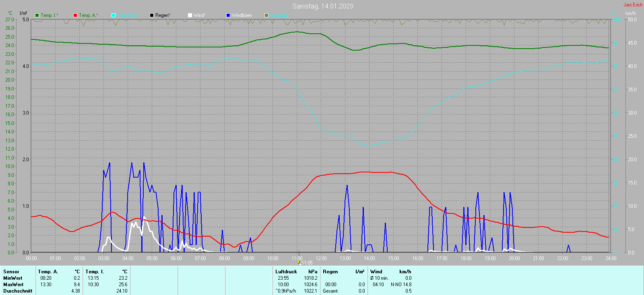The height and width of the screenshot is (295, 644).
Task: Click the blue Windböen legend square
Action: pyautogui.click(x=228, y=15)
